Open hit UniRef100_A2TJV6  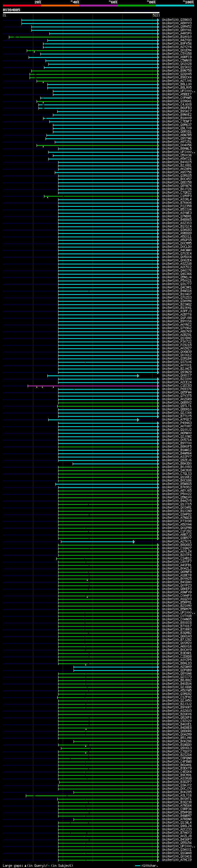pyautogui.click(x=176, y=81)
